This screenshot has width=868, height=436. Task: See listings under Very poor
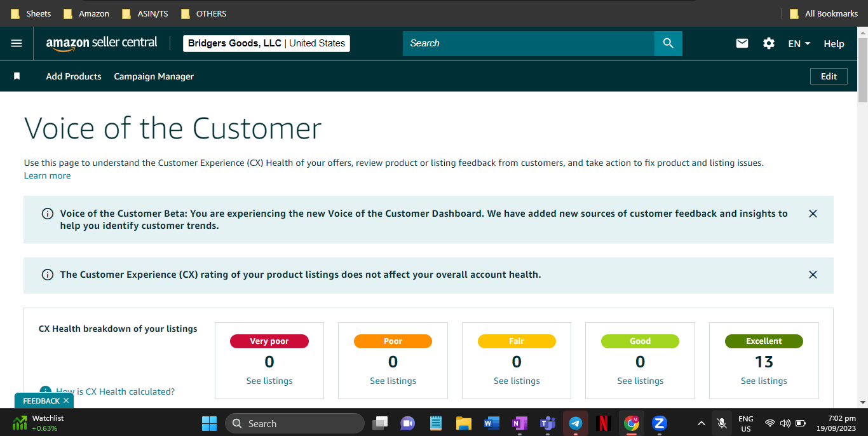point(269,381)
